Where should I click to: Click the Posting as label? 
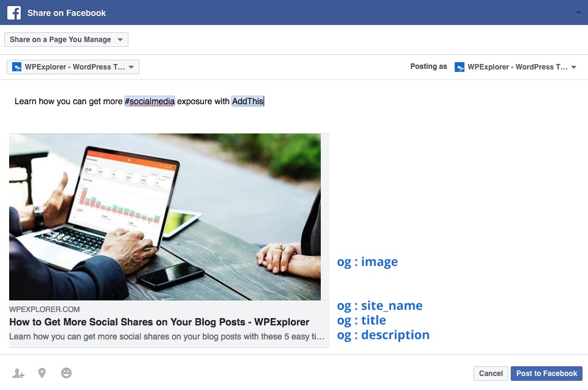[429, 66]
